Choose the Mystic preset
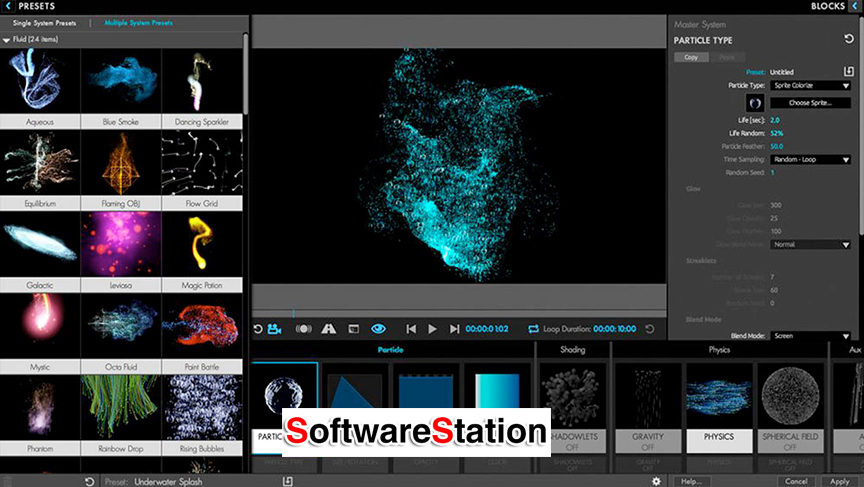 coord(40,333)
